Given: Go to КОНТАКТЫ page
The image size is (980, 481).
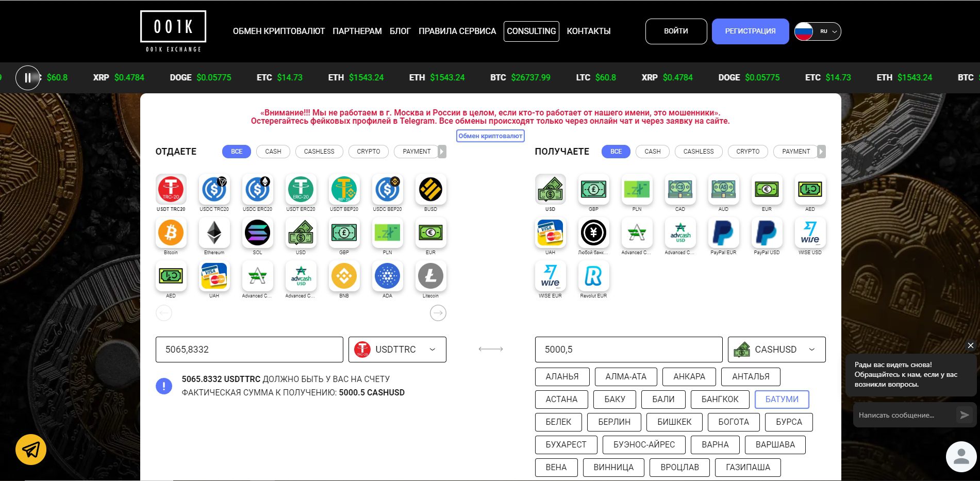Looking at the screenshot, I should click(x=589, y=31).
